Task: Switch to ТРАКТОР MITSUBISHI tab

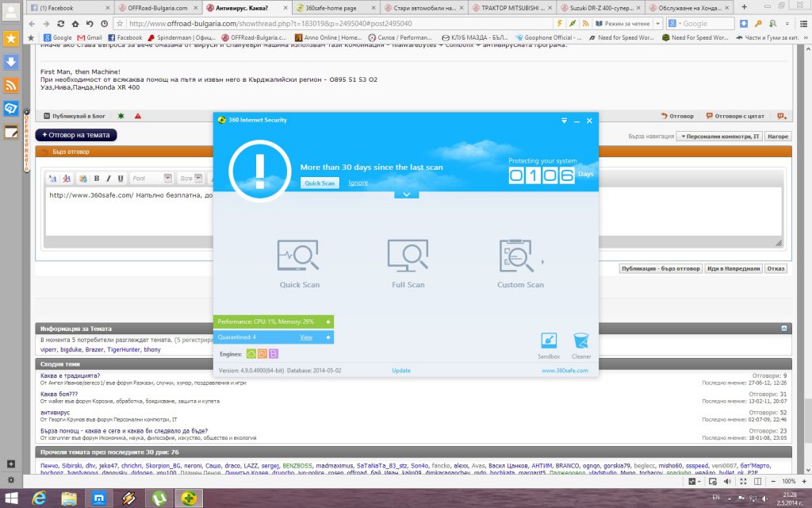Action: pos(513,8)
